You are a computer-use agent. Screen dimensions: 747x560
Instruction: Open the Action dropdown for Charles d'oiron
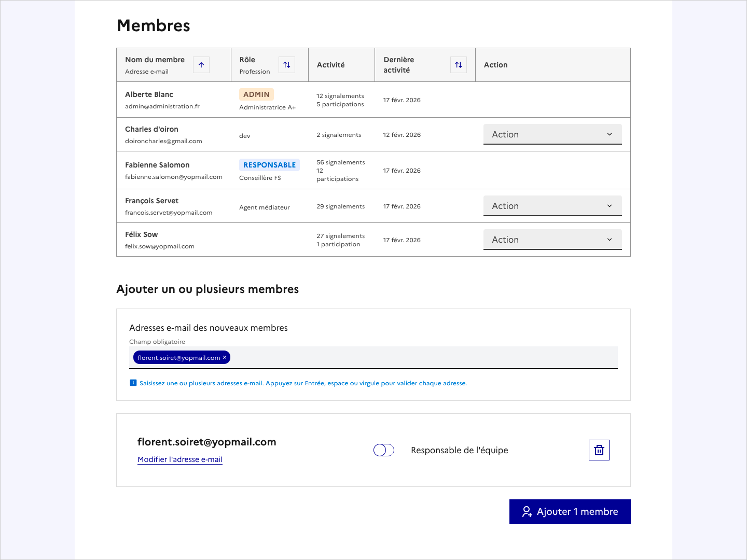tap(552, 134)
